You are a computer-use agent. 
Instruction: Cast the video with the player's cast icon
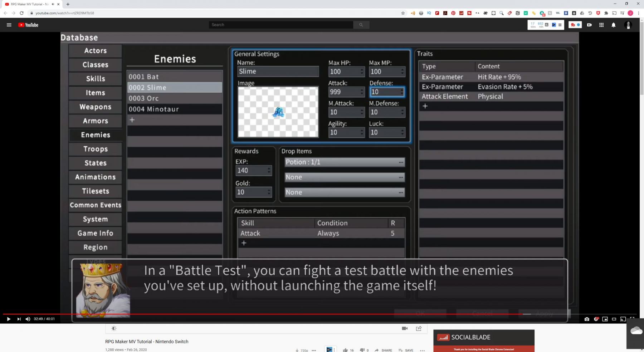pos(623,319)
